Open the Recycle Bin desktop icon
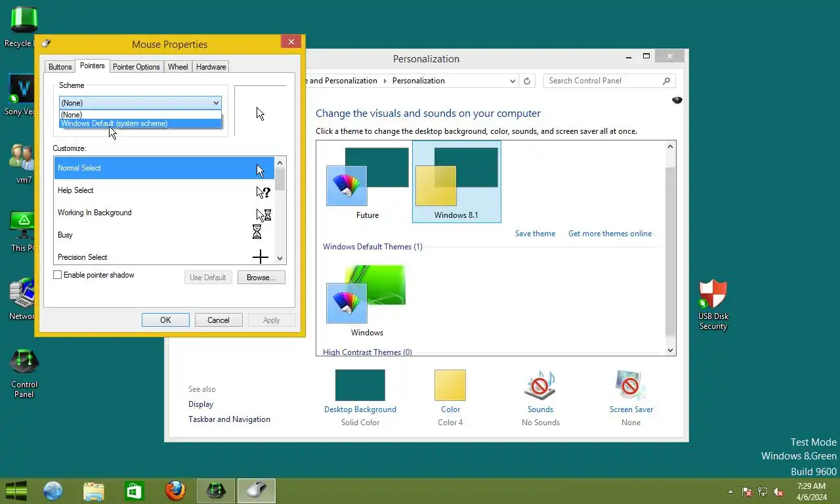The height and width of the screenshot is (504, 840). [x=24, y=28]
